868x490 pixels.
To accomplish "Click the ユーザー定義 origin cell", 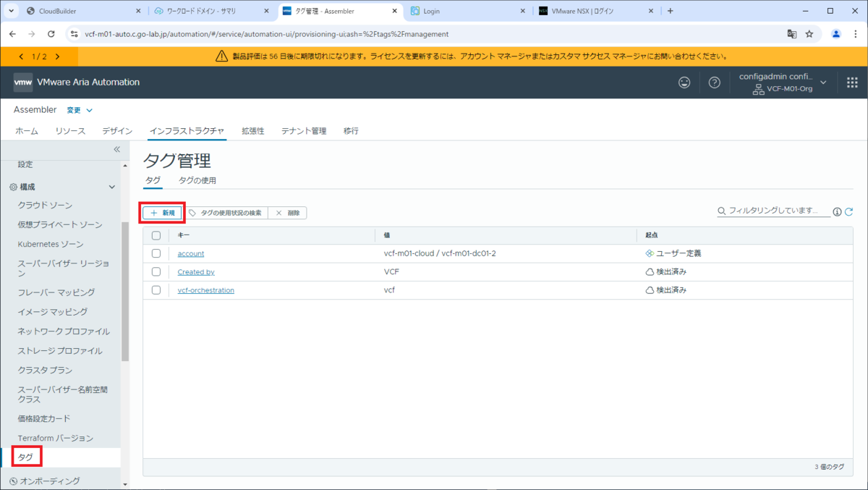I will pos(673,253).
